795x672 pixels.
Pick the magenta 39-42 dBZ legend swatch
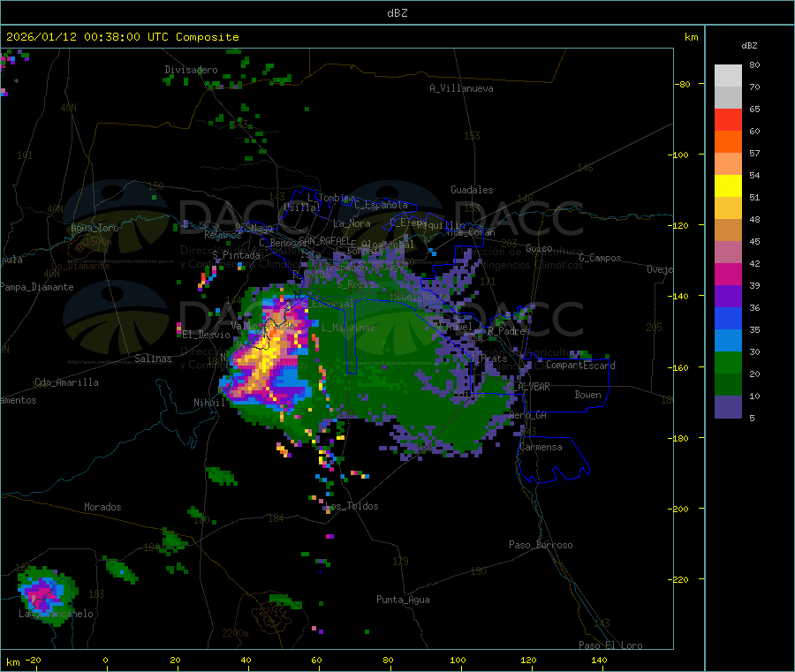[728, 274]
